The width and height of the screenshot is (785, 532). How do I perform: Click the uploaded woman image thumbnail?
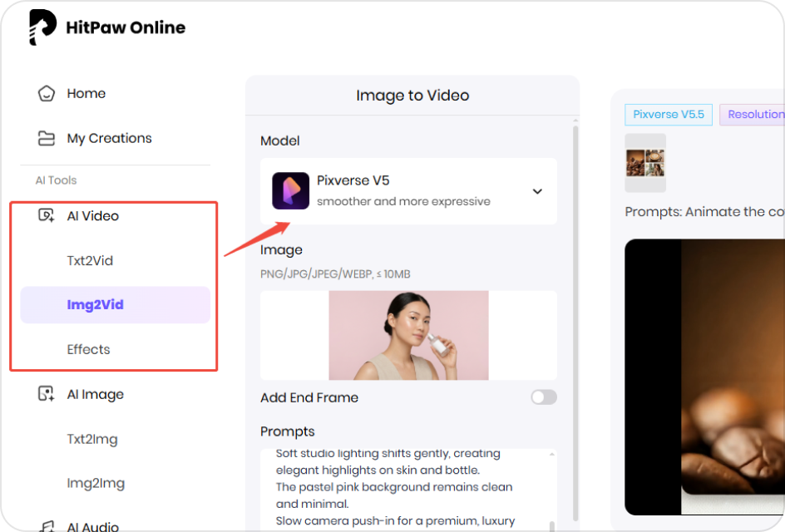coord(408,335)
